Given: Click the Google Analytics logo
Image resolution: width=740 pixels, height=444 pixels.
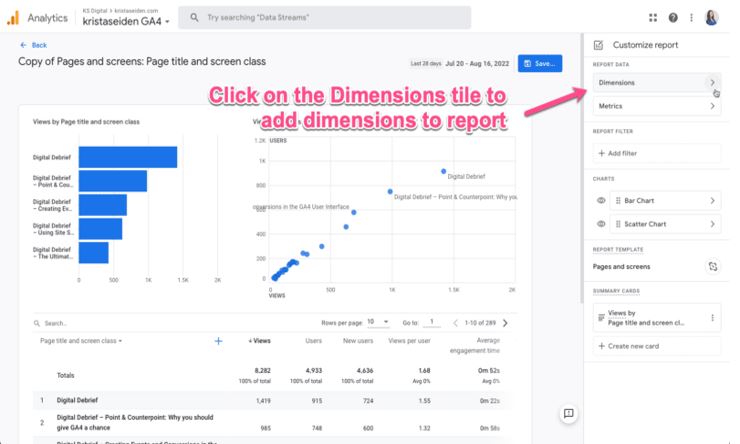Looking at the screenshot, I should coord(13,18).
